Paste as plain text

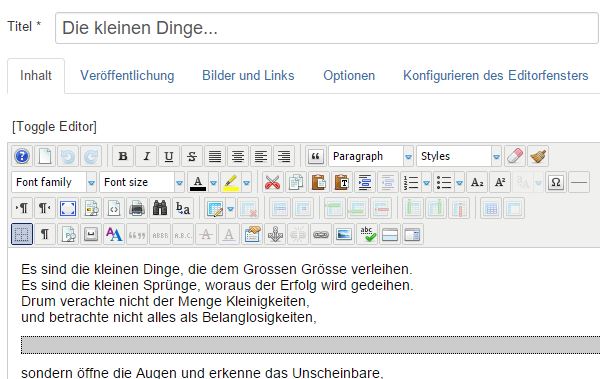point(341,182)
